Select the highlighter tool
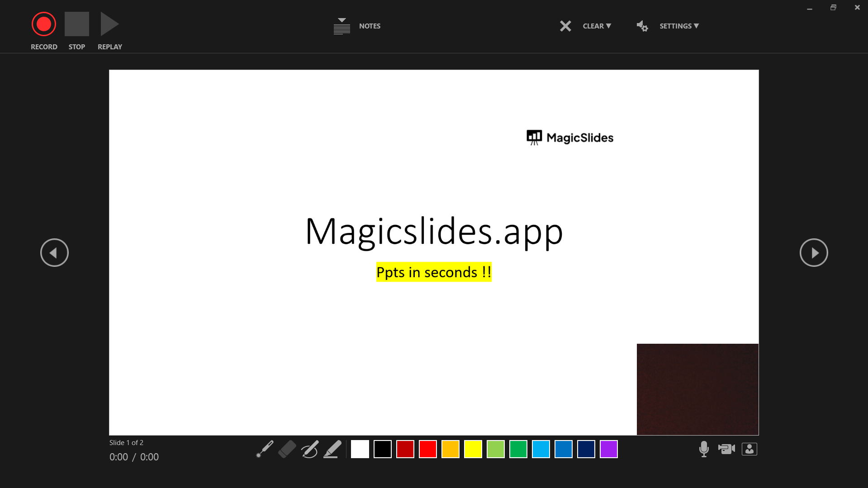The width and height of the screenshot is (868, 488). coord(332,449)
